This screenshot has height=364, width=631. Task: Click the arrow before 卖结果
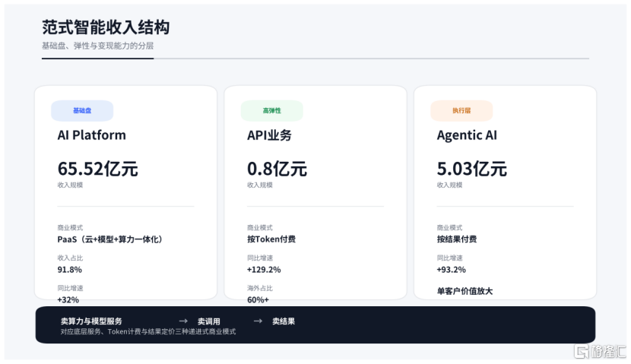258,321
